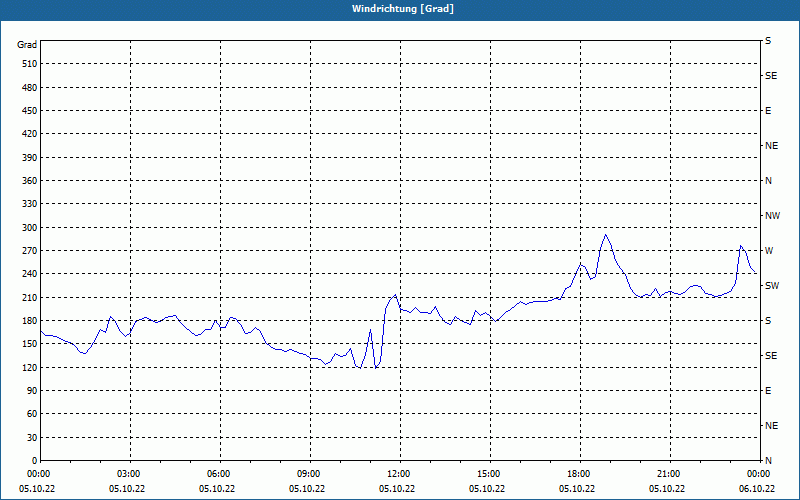Click the 510 y-axis value
This screenshot has width=800, height=500.
coord(30,64)
